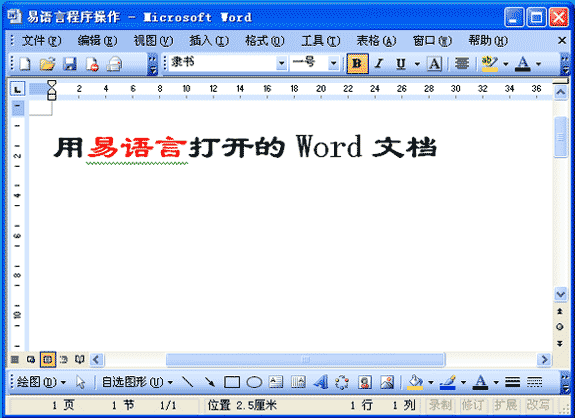Close the document with menu bar X
The height and width of the screenshot is (418, 575).
point(562,40)
